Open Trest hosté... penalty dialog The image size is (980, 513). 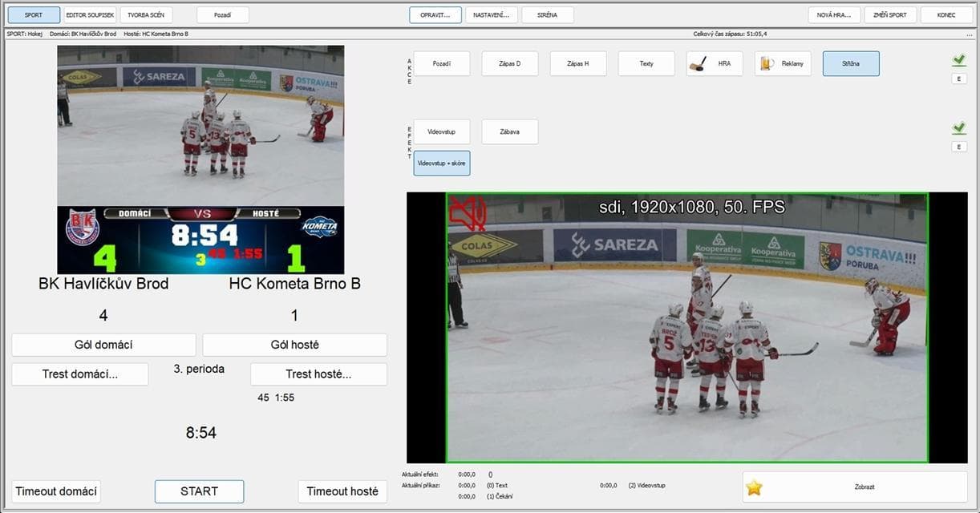(318, 374)
